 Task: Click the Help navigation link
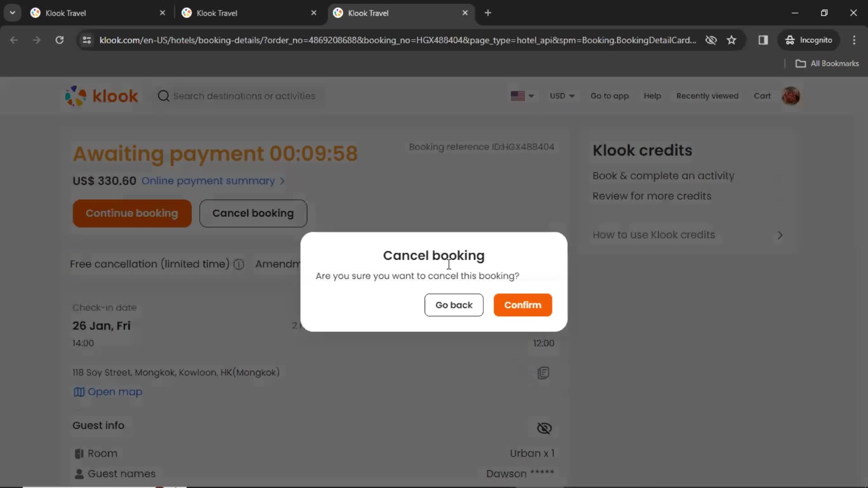[652, 95]
